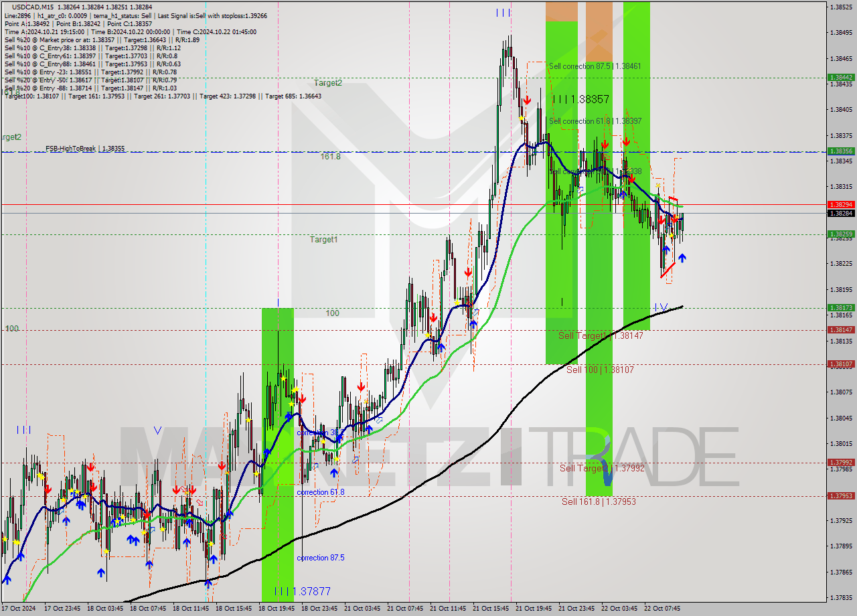
Task: Click the 1.38075 price scale value
Action: [x=841, y=392]
